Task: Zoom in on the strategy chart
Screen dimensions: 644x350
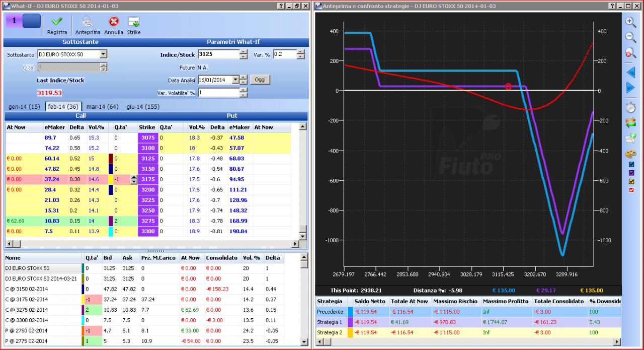Action: point(630,22)
